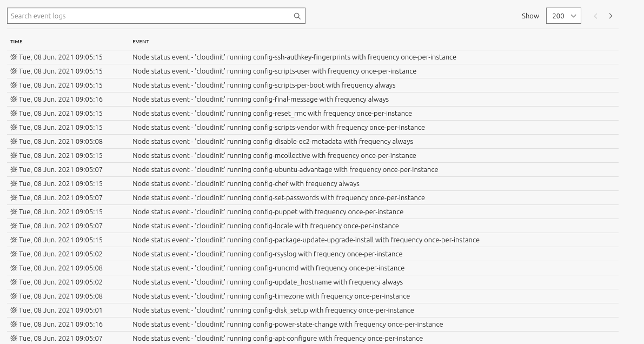Click the search magnifier icon in the search bar
Screen dimensions: 644x344
click(297, 16)
